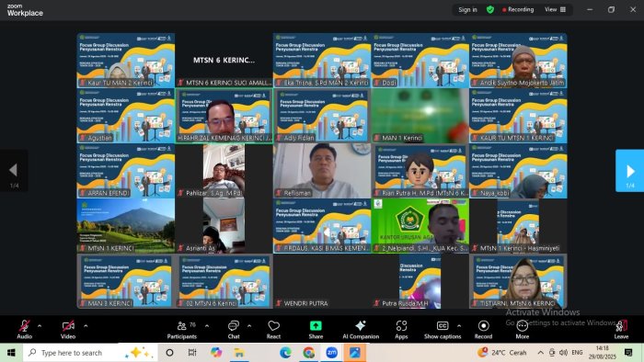Viewport: 644px width, 362px height.
Task: Select the 02 MTsN 6 Kerinci tile
Action: click(224, 281)
